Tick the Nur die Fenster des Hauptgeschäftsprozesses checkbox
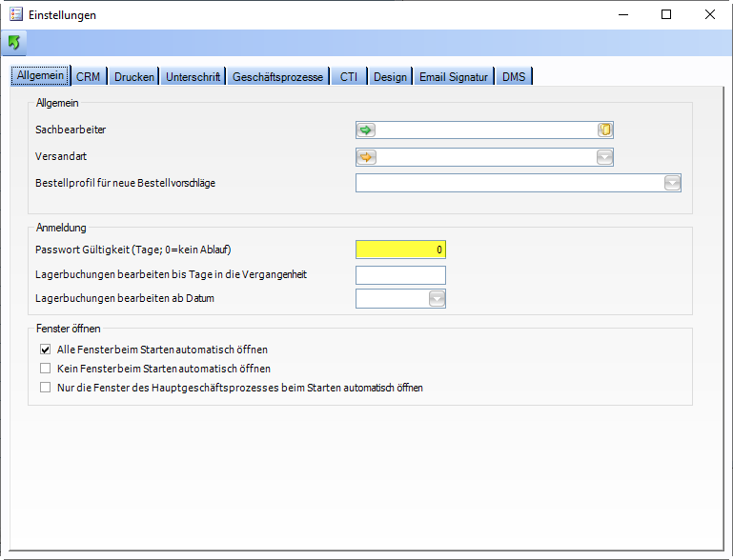 pos(45,388)
